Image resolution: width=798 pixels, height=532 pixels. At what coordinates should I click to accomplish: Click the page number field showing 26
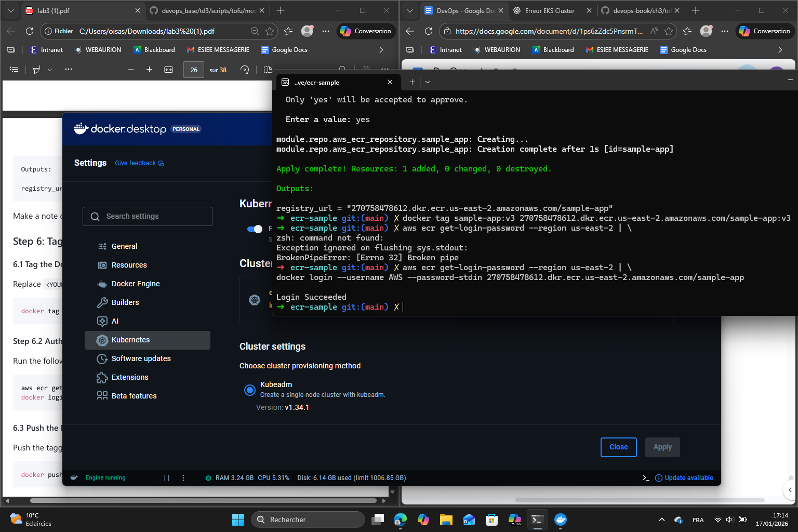click(x=193, y=69)
